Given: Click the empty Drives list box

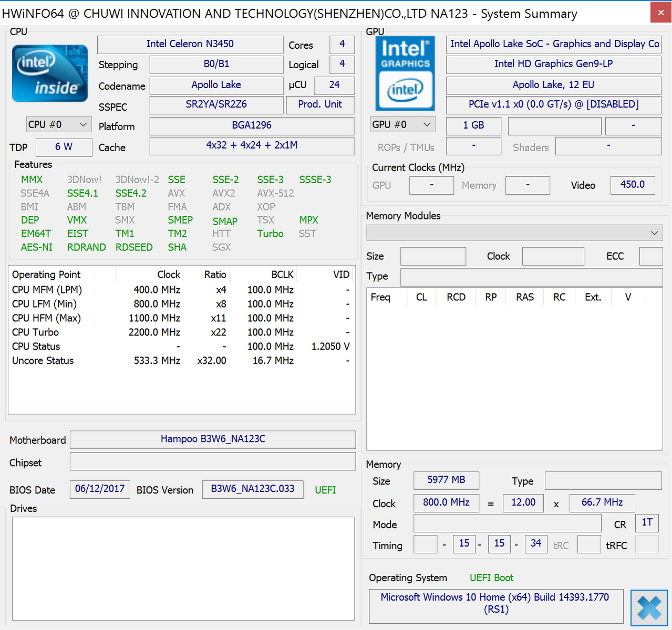Looking at the screenshot, I should [183, 569].
